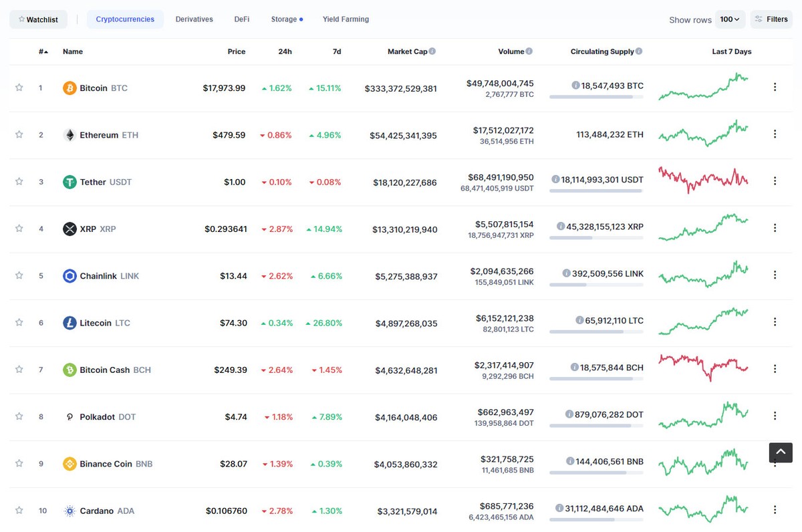Click the Bitcoin BTC coin icon
The image size is (802, 532).
69,88
